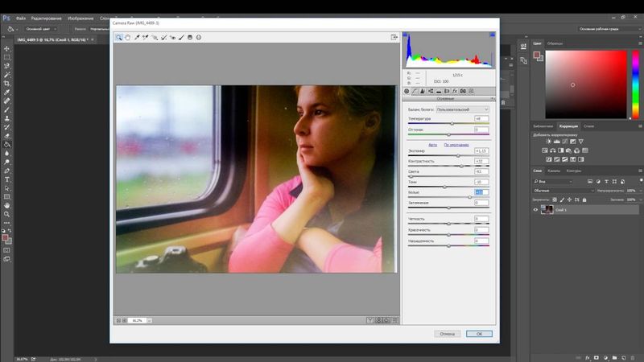Screen dimensions: 644x362
Task: Add a Vibrance adjustment from Correction panel
Action: click(x=580, y=142)
